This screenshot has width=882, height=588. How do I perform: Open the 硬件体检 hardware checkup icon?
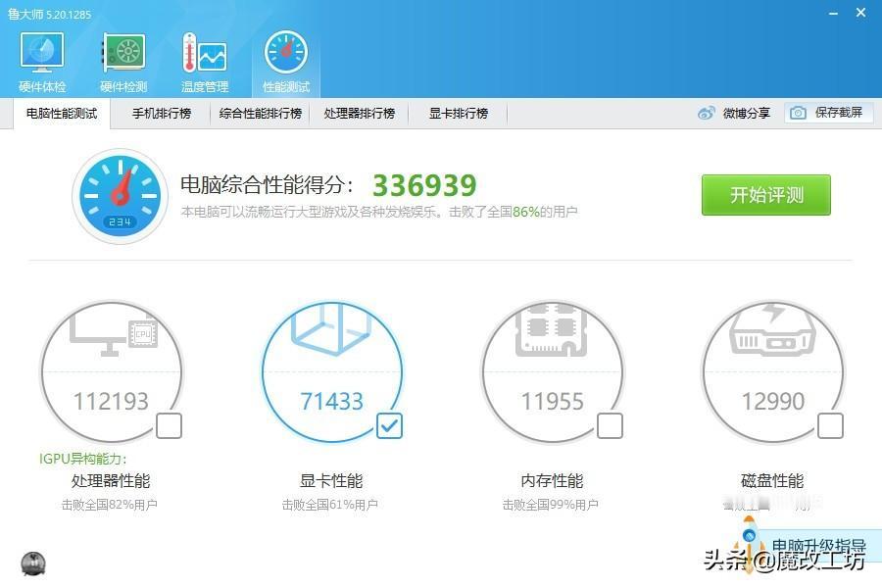[x=42, y=62]
